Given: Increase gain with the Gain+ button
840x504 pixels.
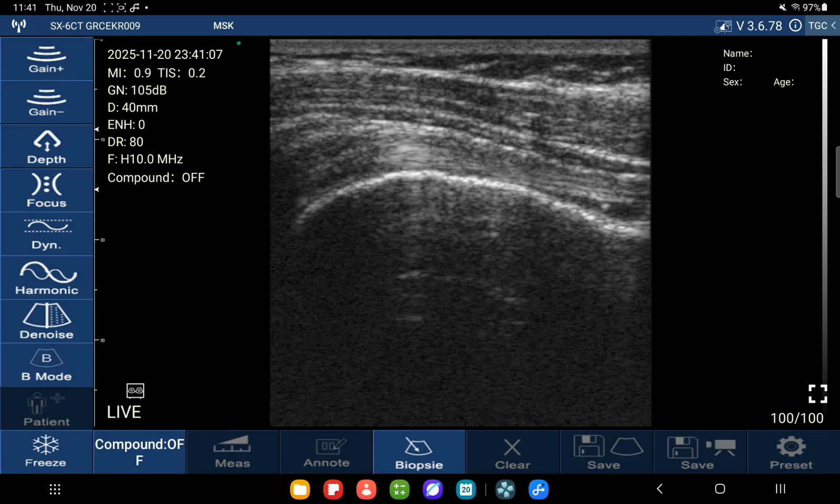Looking at the screenshot, I should [47, 59].
